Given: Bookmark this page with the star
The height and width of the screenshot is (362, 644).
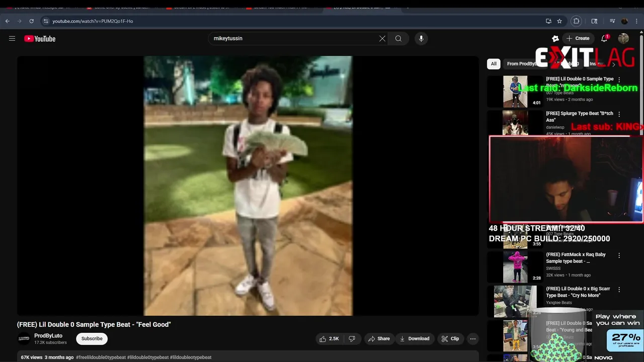Looking at the screenshot, I should pyautogui.click(x=559, y=21).
